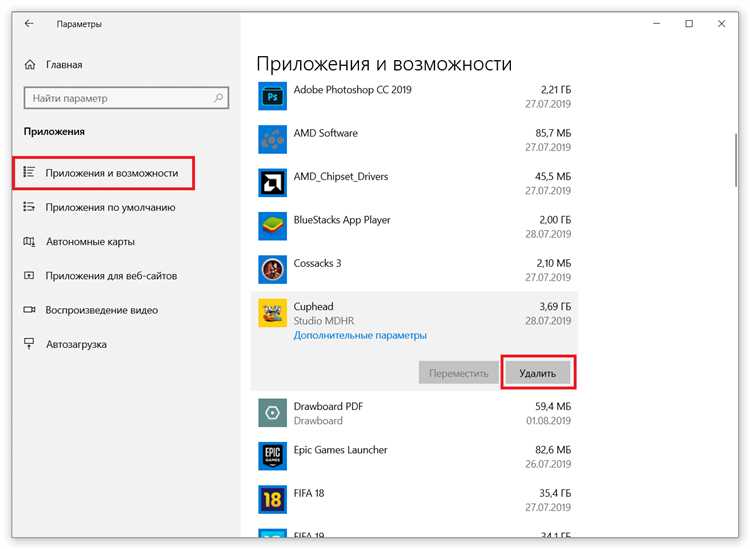Click the 01.08.2019 install date
The height and width of the screenshot is (549, 750).
coord(548,421)
